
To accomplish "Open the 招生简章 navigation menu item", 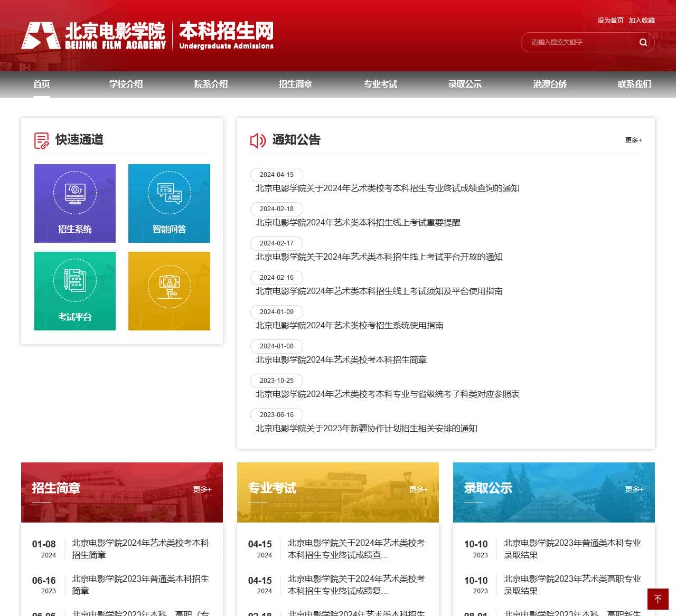I will pos(296,84).
